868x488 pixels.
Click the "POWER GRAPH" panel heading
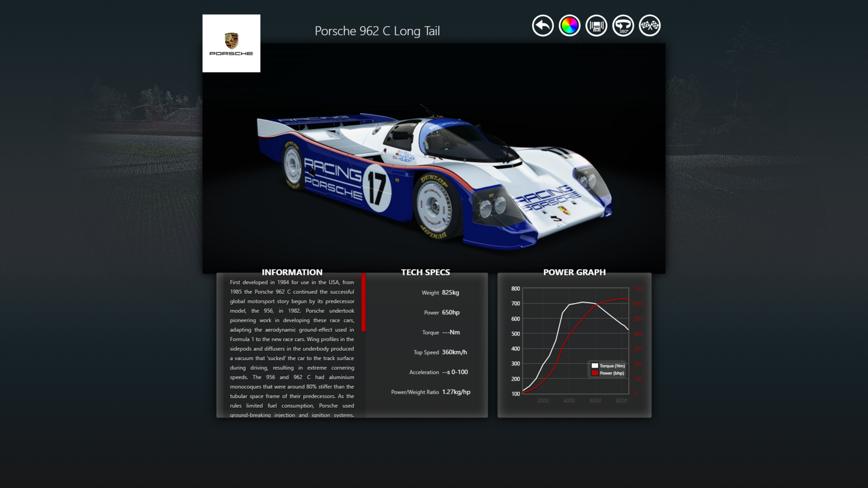575,272
